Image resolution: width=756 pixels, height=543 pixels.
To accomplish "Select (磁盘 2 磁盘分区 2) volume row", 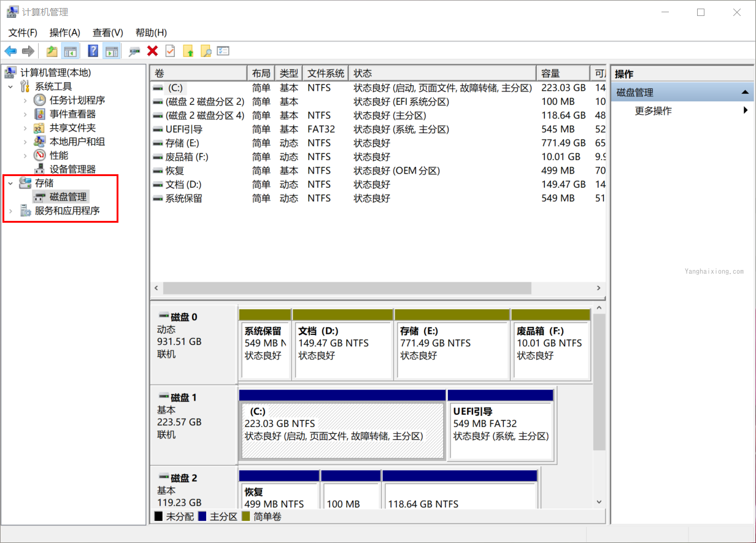I will coord(379,102).
